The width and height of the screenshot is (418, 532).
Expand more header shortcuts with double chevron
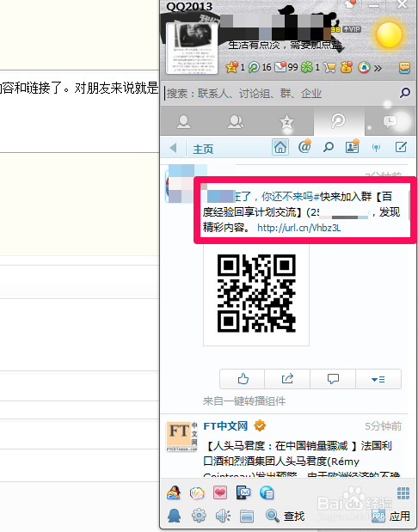tap(378, 68)
